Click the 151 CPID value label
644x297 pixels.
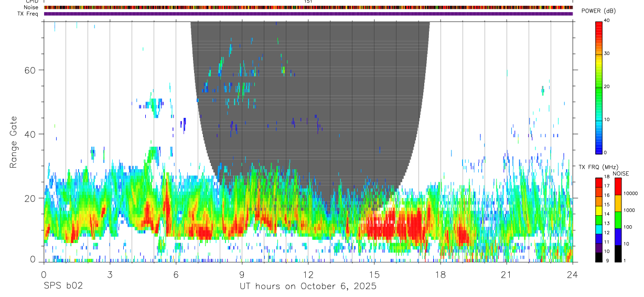coord(308,2)
